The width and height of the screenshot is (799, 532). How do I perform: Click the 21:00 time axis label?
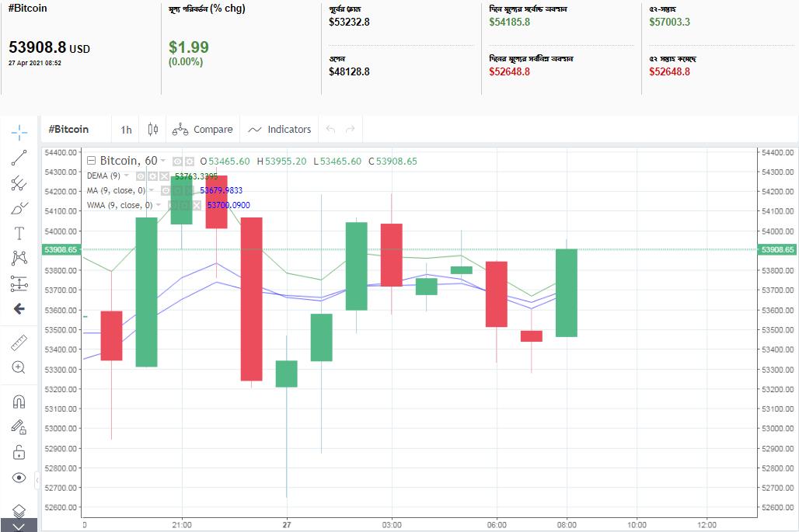(182, 525)
